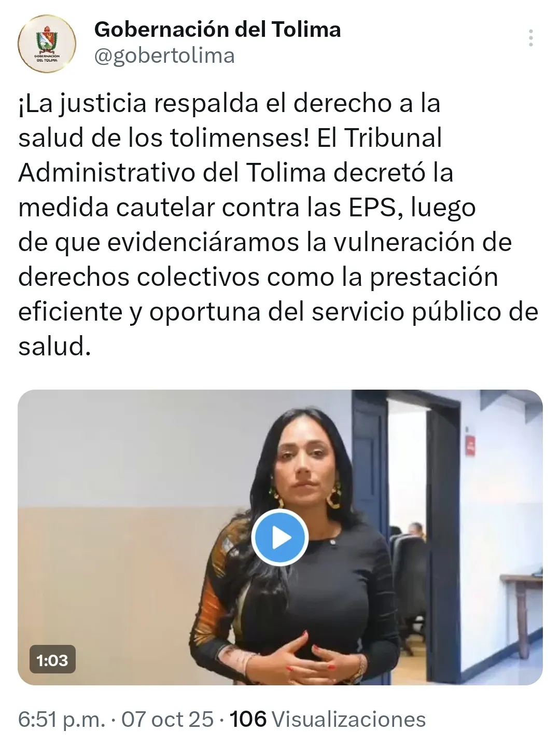The width and height of the screenshot is (560, 745).
Task: Play the embedded video
Action: (x=280, y=537)
